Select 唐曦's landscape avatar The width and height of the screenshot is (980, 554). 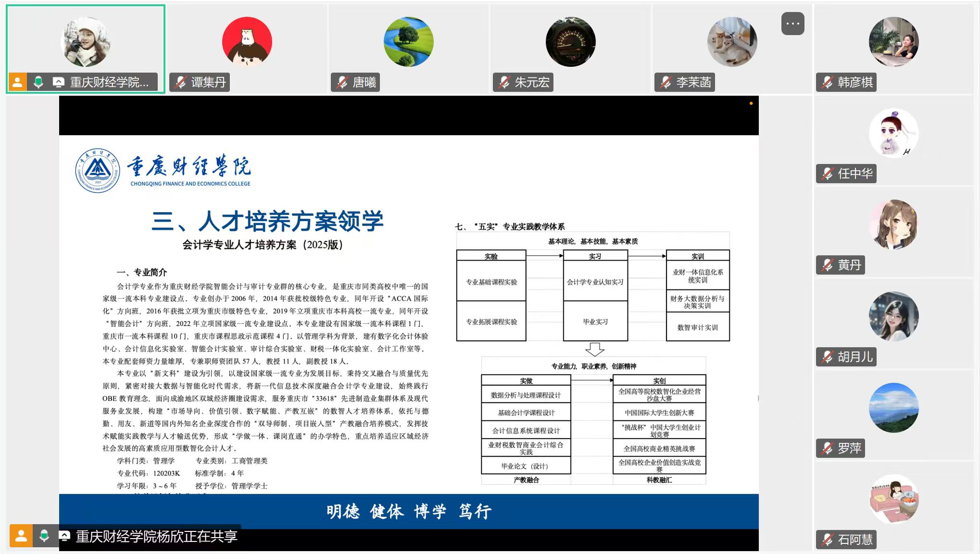409,42
